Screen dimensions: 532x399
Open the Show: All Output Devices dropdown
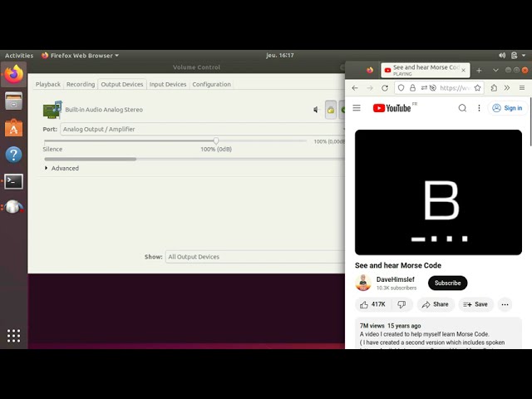click(255, 257)
